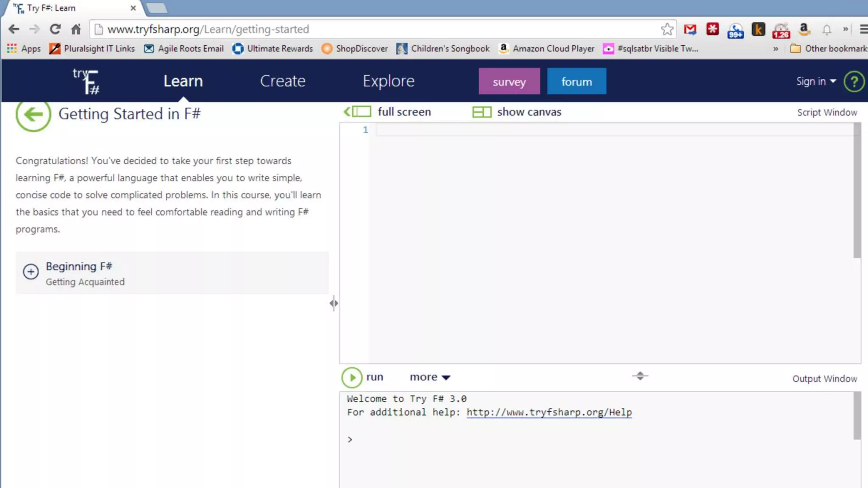Click the green help question mark icon
The height and width of the screenshot is (488, 868).
tap(854, 81)
